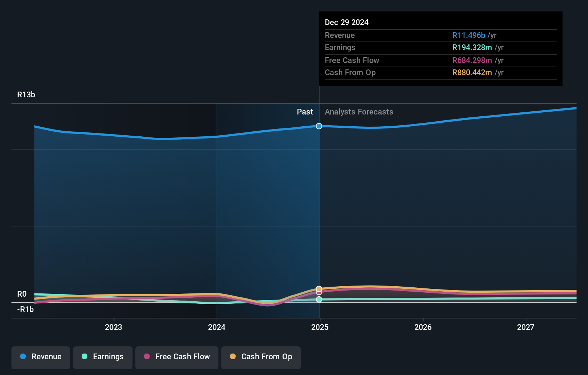Select the blue Revenue marker on the chart
Image resolution: width=588 pixels, height=375 pixels.
coord(319,126)
